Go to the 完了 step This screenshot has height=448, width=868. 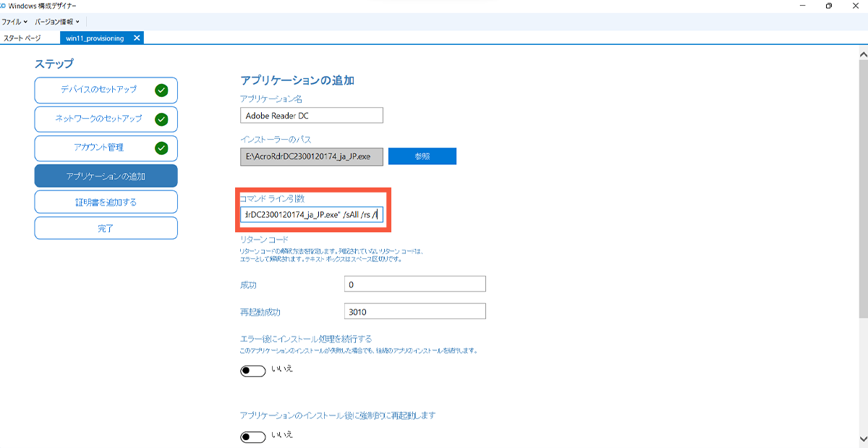coord(106,228)
